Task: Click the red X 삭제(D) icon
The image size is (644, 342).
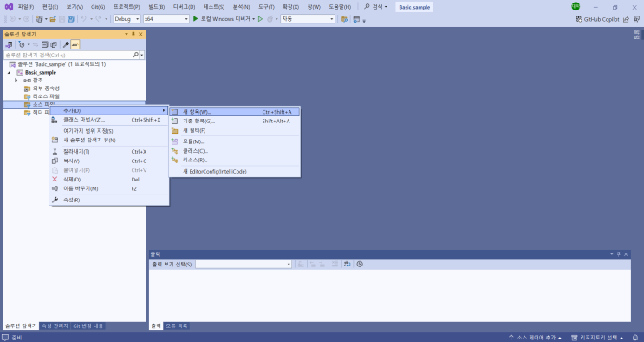Action: tap(55, 179)
